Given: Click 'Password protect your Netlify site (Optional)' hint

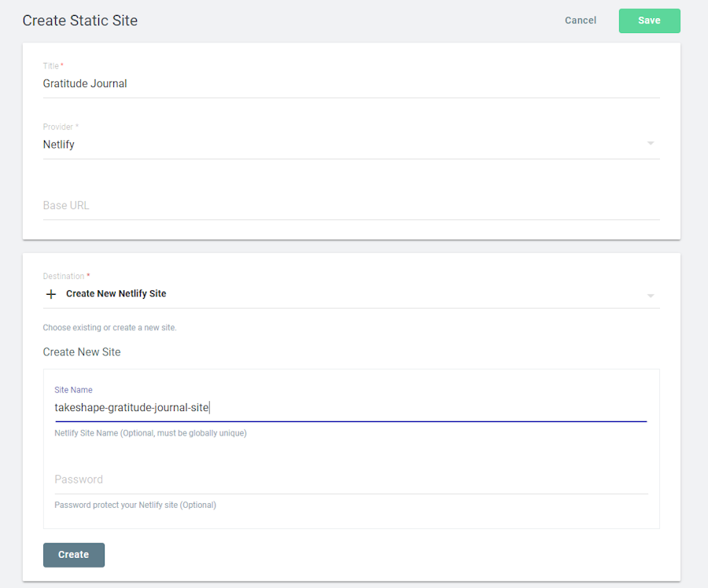Looking at the screenshot, I should coord(135,505).
